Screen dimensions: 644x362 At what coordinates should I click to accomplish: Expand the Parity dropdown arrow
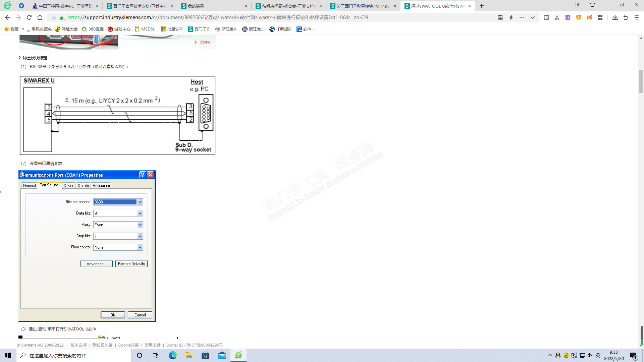[x=140, y=225]
